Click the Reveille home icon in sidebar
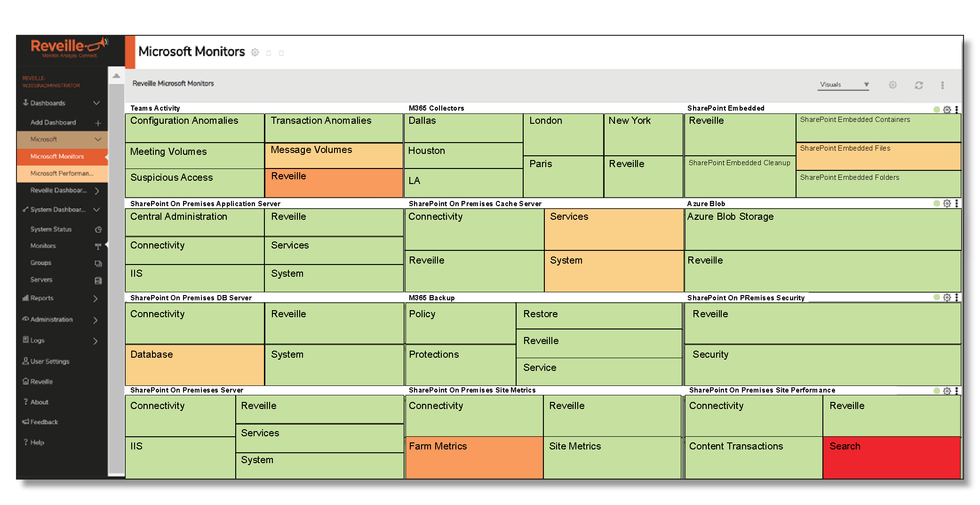This screenshot has height=505, width=980. (x=26, y=381)
